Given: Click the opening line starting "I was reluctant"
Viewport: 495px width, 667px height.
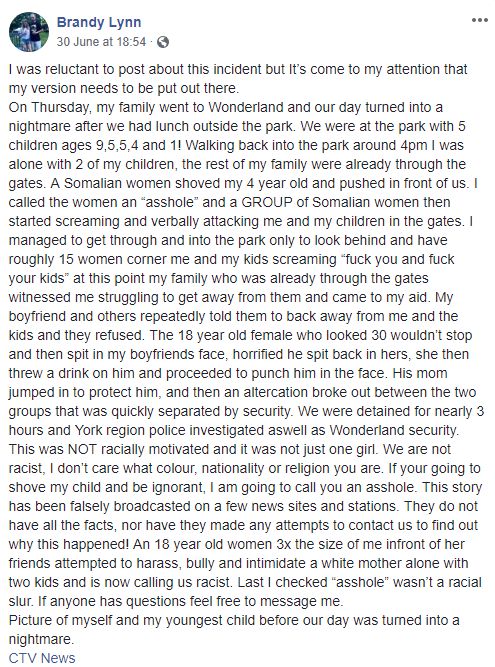Looking at the screenshot, I should 238,69.
